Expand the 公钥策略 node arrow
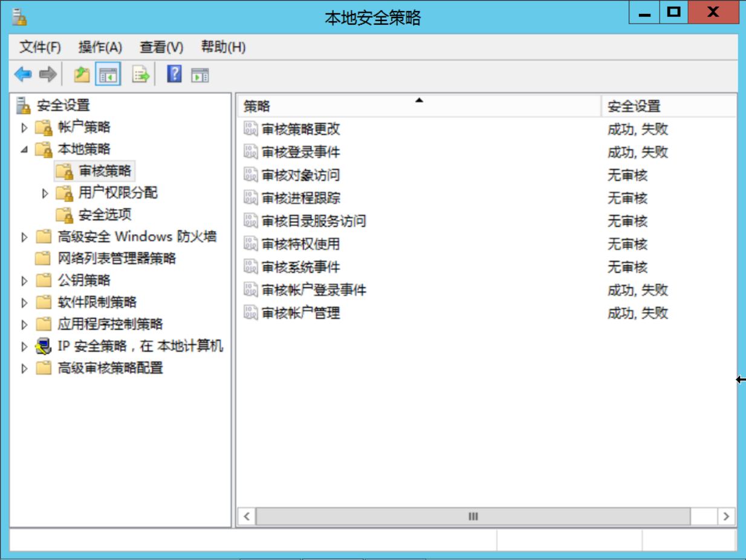746x560 pixels. point(24,281)
